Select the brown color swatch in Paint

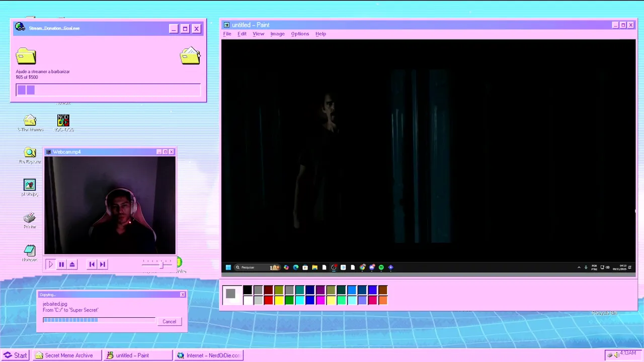(383, 290)
